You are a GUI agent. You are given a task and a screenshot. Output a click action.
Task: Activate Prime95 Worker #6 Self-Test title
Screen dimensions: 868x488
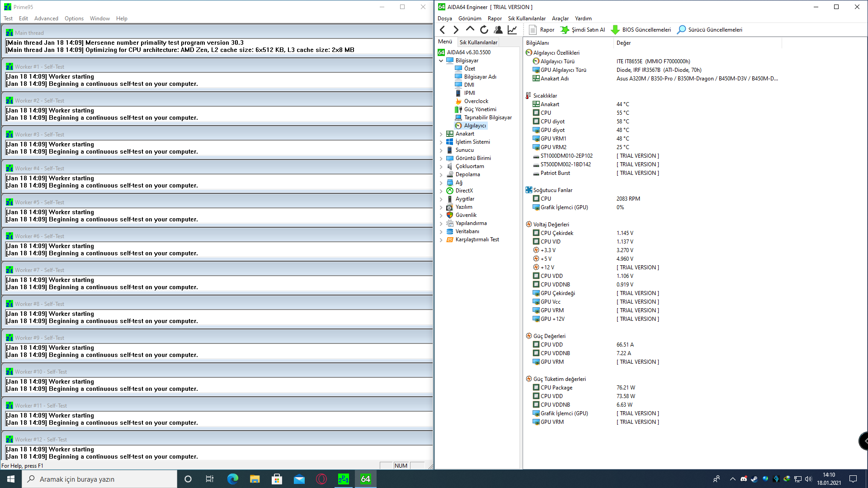click(x=217, y=236)
